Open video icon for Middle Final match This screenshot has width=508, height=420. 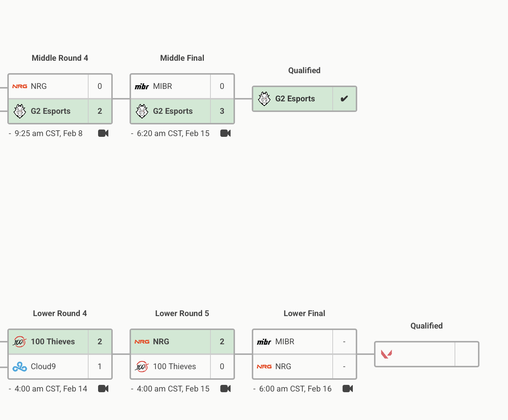click(225, 133)
